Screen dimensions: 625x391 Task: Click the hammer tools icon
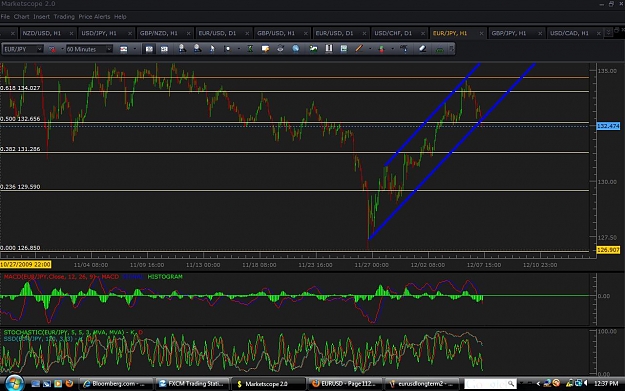coord(404,49)
